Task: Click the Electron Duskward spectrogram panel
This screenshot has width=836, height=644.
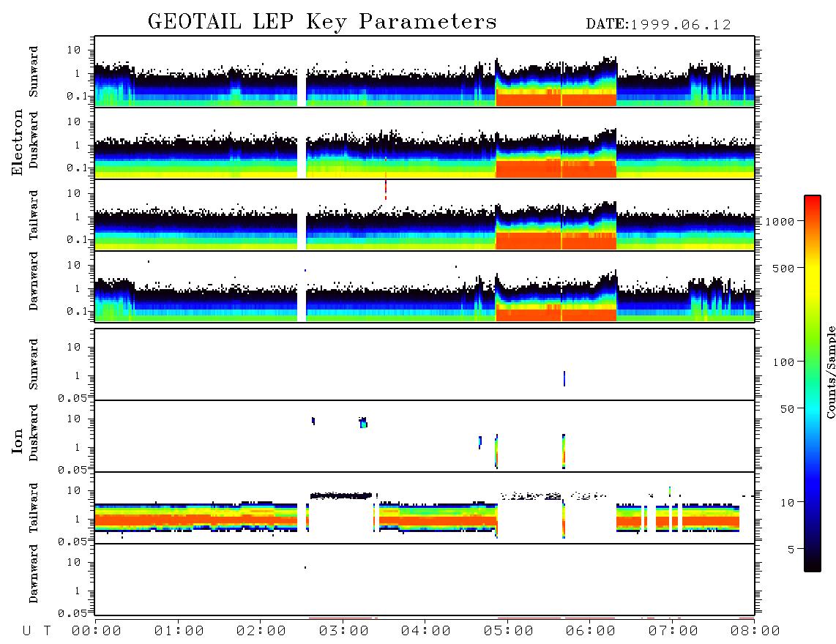Action: tap(425, 143)
